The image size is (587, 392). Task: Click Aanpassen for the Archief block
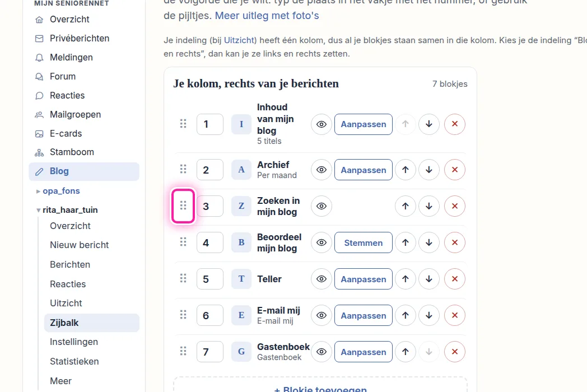[364, 170]
